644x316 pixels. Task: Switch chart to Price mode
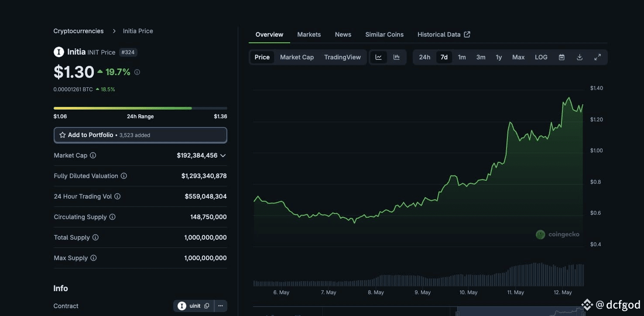(x=262, y=57)
